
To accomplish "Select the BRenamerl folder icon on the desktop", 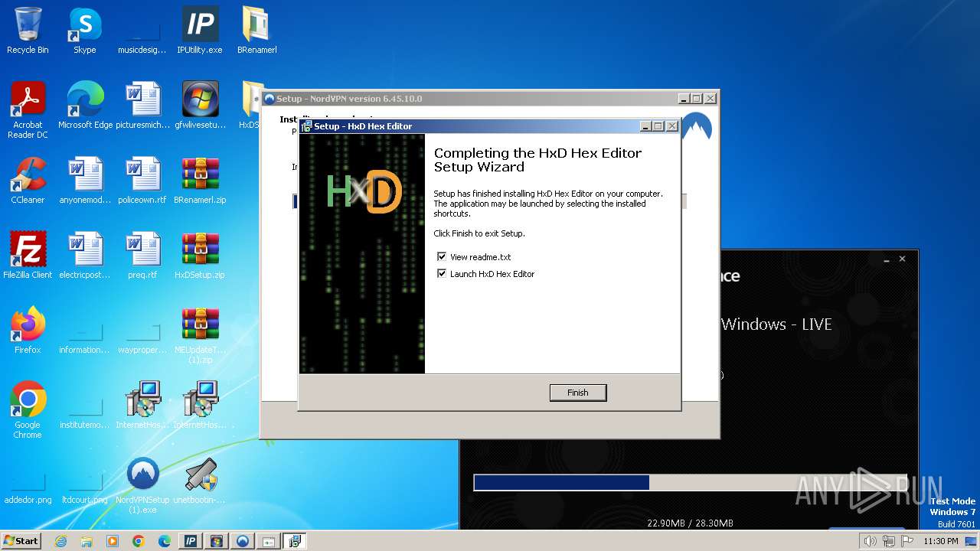I will pyautogui.click(x=257, y=31).
